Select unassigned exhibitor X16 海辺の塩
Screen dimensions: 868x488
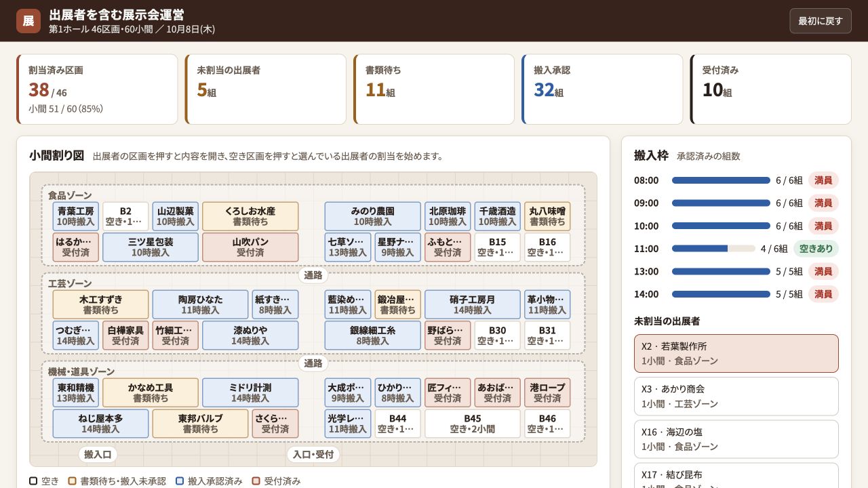pos(736,439)
